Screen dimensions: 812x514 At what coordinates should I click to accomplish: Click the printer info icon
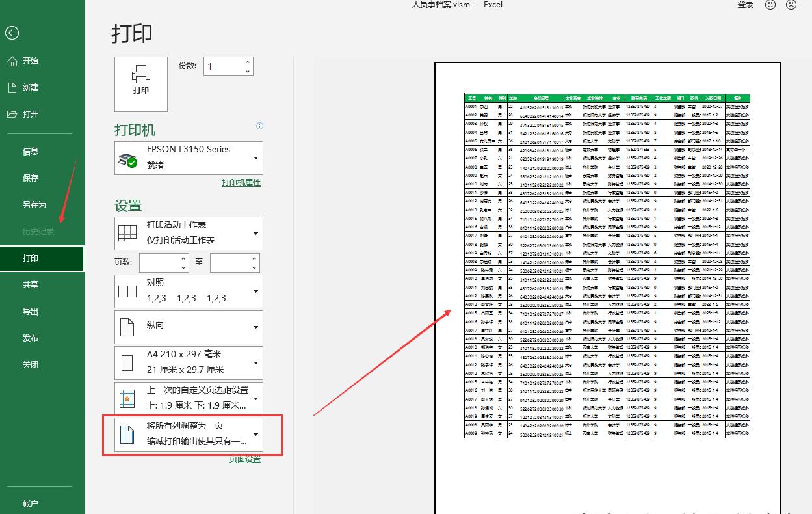[x=259, y=126]
